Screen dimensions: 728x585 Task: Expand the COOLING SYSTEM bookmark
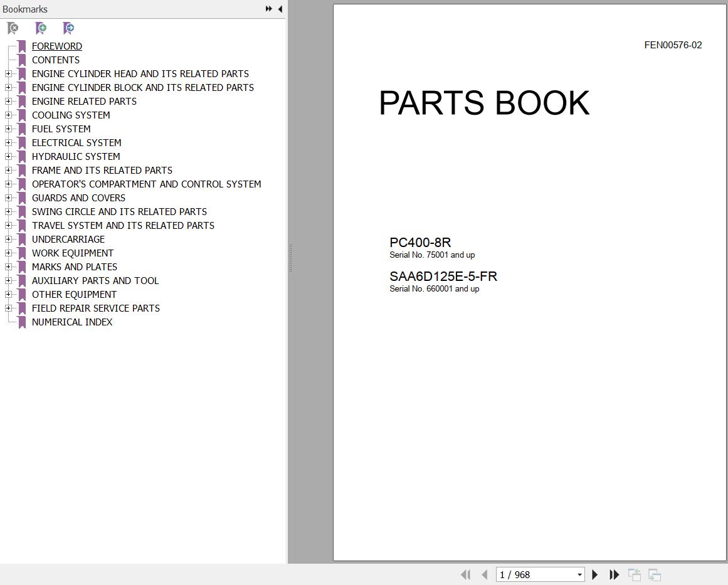pyautogui.click(x=8, y=115)
